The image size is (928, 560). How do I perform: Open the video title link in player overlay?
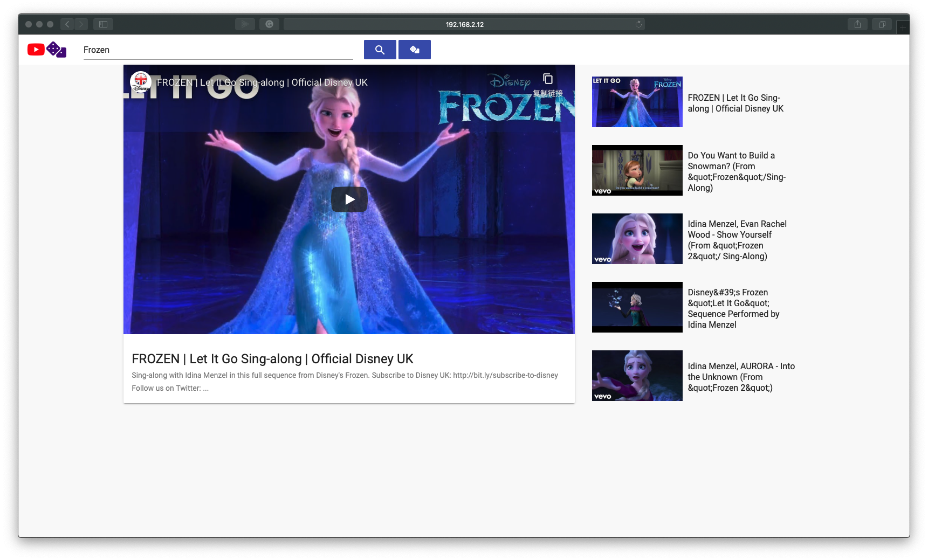262,82
